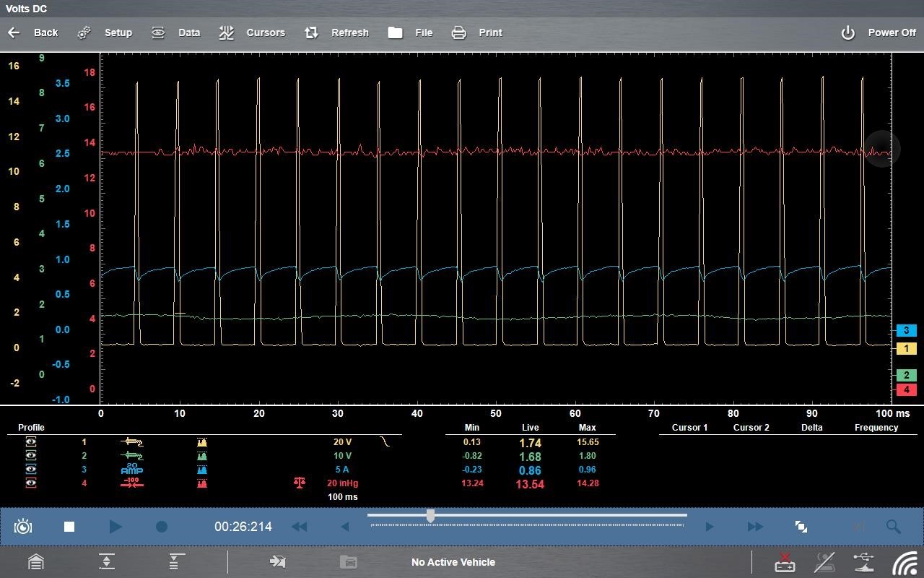Open the Cursors menu
Viewport: 924px width, 578px height.
pos(253,33)
